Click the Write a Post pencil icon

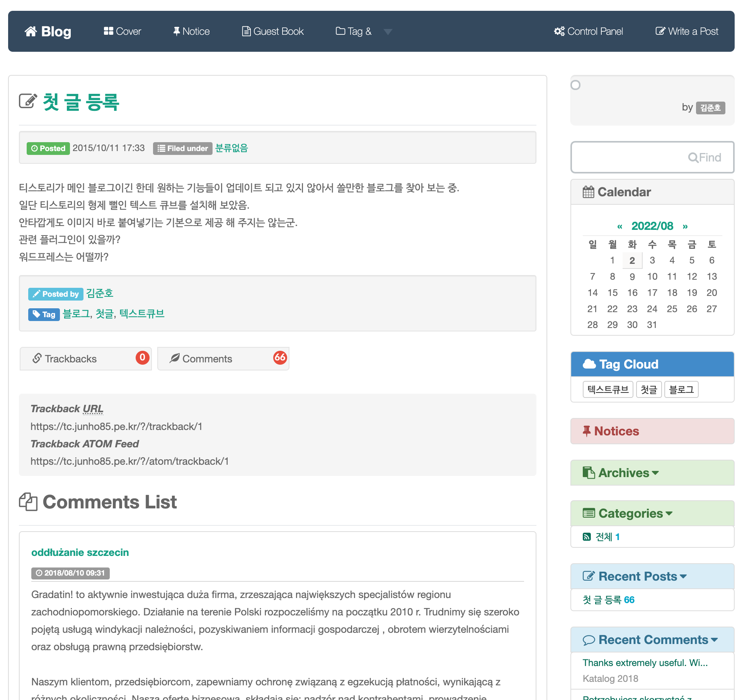660,31
